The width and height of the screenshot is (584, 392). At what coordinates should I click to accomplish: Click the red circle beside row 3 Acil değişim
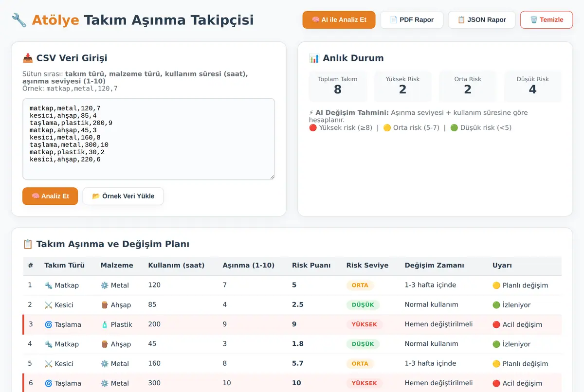(496, 324)
